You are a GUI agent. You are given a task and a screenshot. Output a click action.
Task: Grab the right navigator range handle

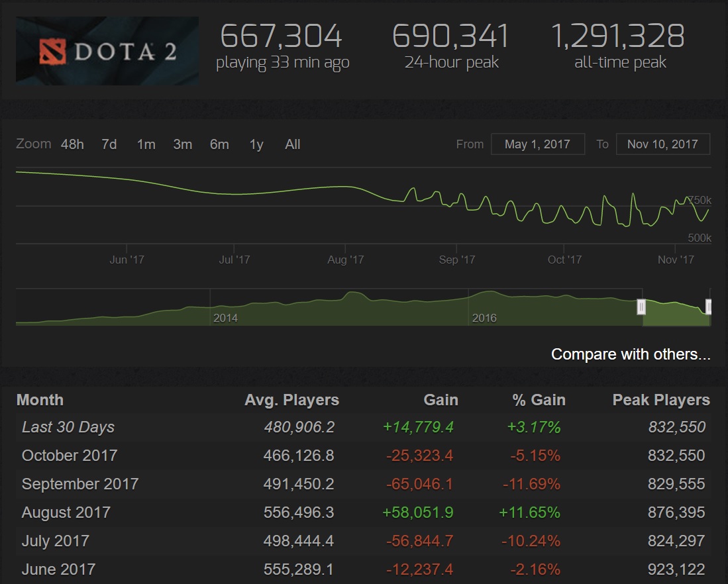tap(709, 307)
